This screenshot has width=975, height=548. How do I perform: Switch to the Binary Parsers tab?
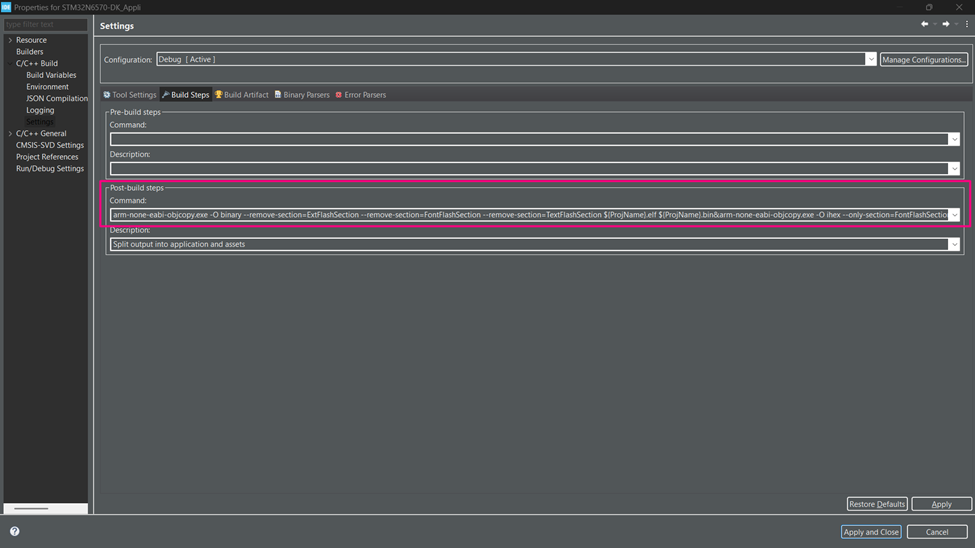302,95
